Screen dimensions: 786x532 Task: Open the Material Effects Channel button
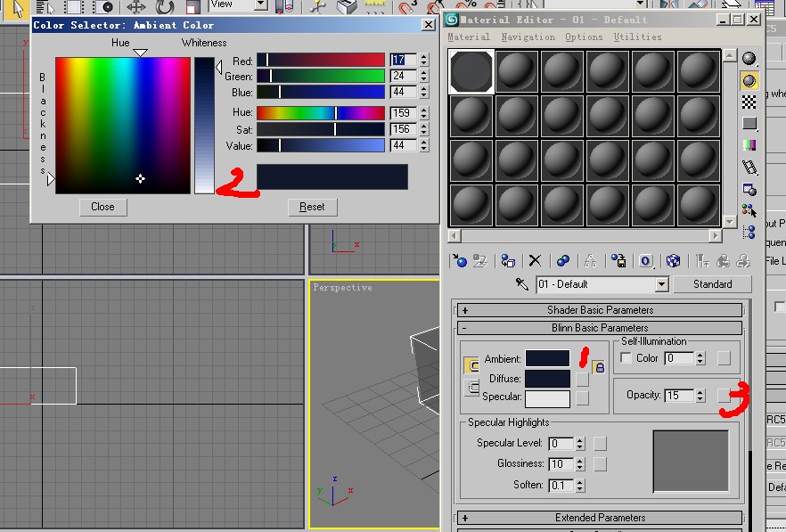pyautogui.click(x=645, y=260)
